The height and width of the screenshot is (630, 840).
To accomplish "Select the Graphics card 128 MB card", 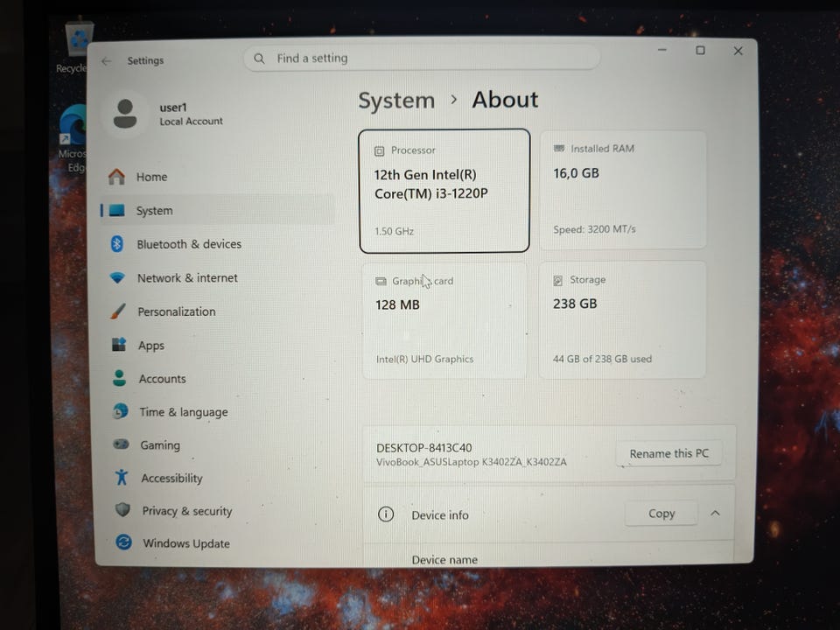I will pyautogui.click(x=444, y=320).
